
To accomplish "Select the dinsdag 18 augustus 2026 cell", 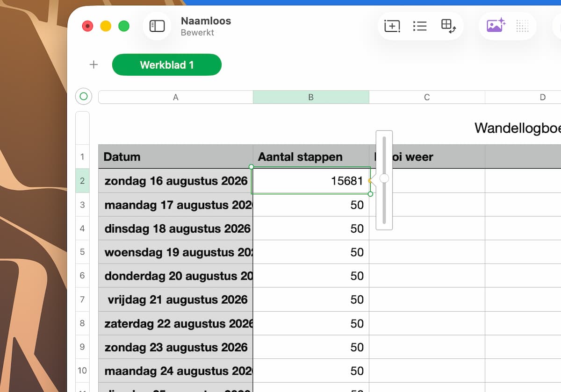I will tap(176, 228).
